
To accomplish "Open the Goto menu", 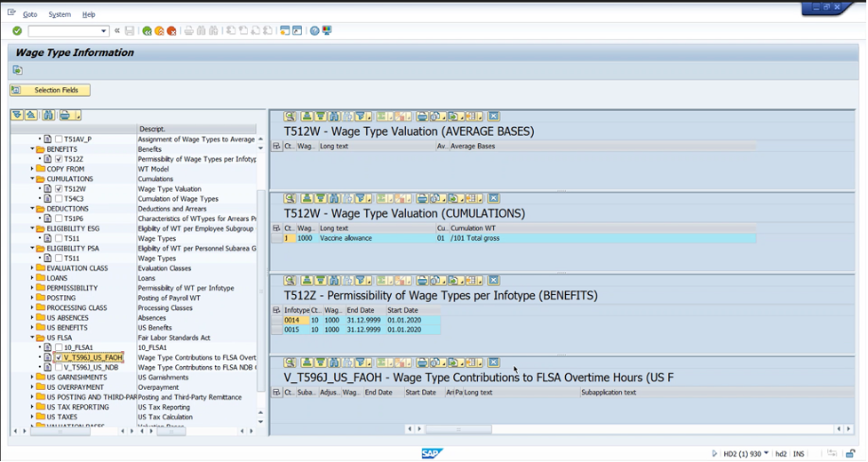I will coord(29,14).
